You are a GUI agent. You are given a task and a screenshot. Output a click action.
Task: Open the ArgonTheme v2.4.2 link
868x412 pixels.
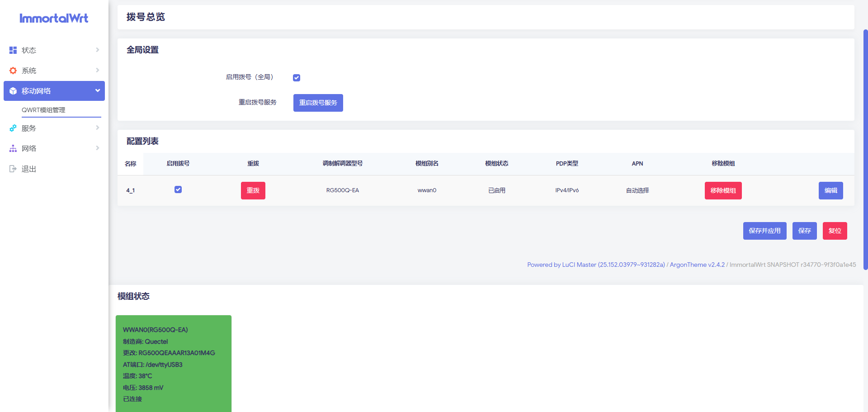[x=697, y=265]
